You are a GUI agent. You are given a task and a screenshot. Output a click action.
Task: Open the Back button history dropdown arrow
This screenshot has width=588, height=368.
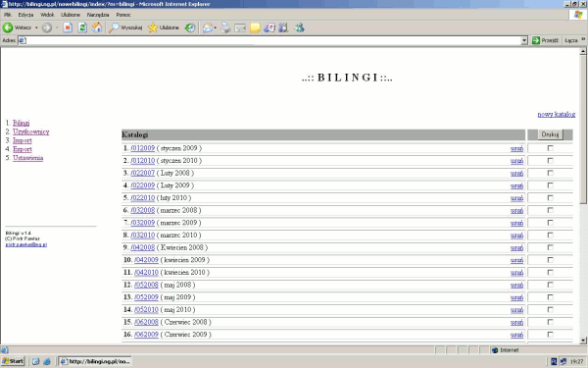(36, 27)
